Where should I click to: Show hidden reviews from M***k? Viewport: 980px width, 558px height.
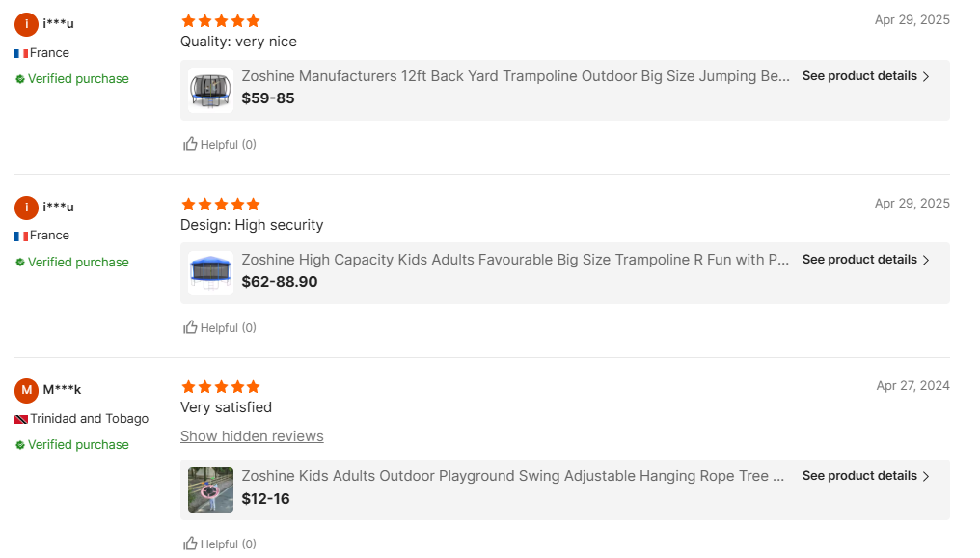pyautogui.click(x=252, y=436)
